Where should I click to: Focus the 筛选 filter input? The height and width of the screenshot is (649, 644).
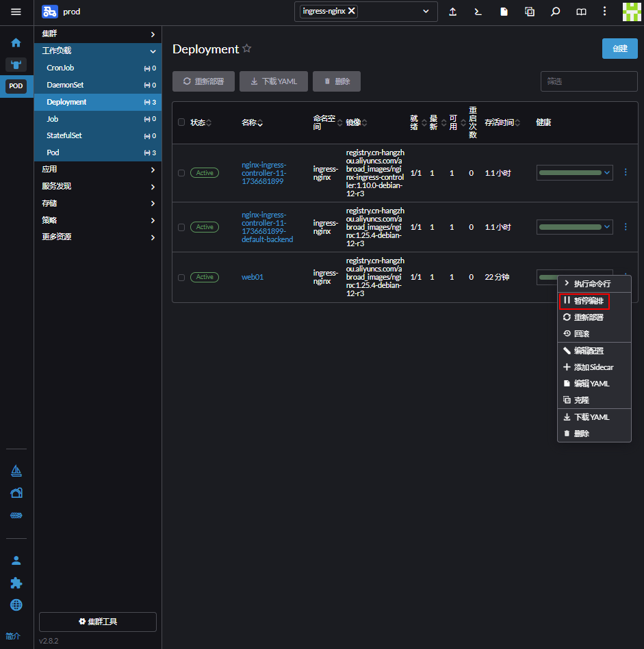point(589,81)
